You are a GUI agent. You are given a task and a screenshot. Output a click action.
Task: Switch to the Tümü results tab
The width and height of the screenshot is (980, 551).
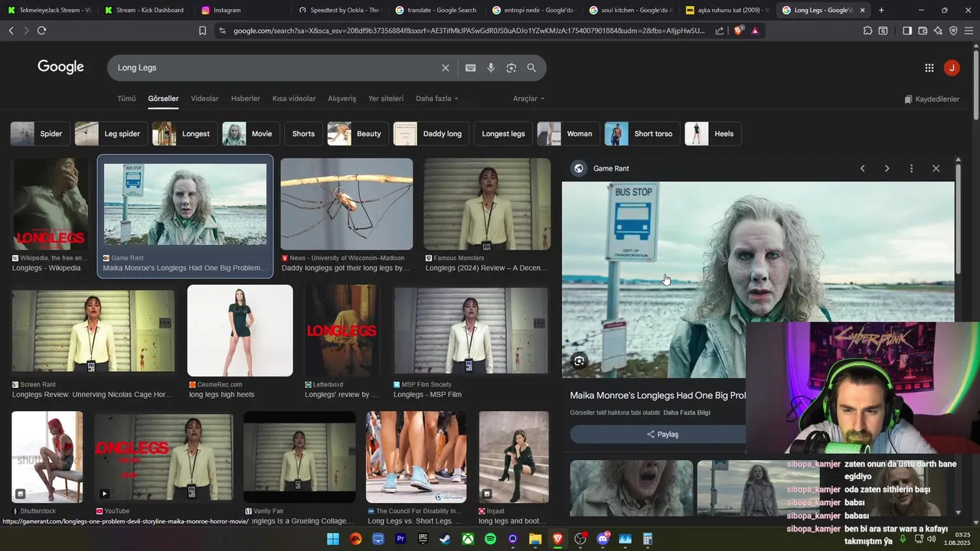126,99
